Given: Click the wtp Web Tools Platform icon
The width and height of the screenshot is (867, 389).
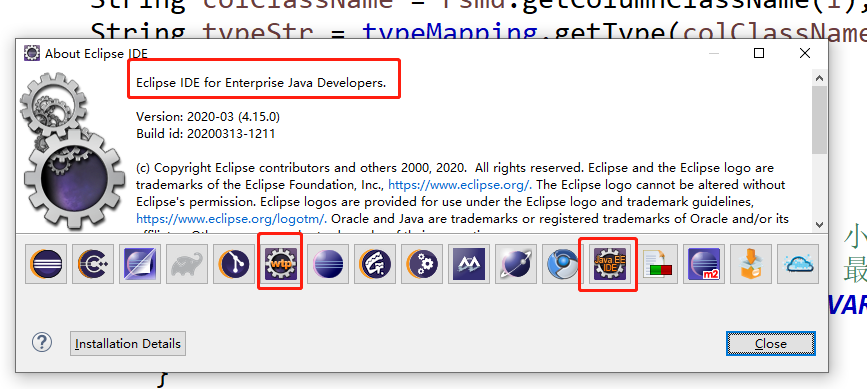Looking at the screenshot, I should tap(281, 264).
